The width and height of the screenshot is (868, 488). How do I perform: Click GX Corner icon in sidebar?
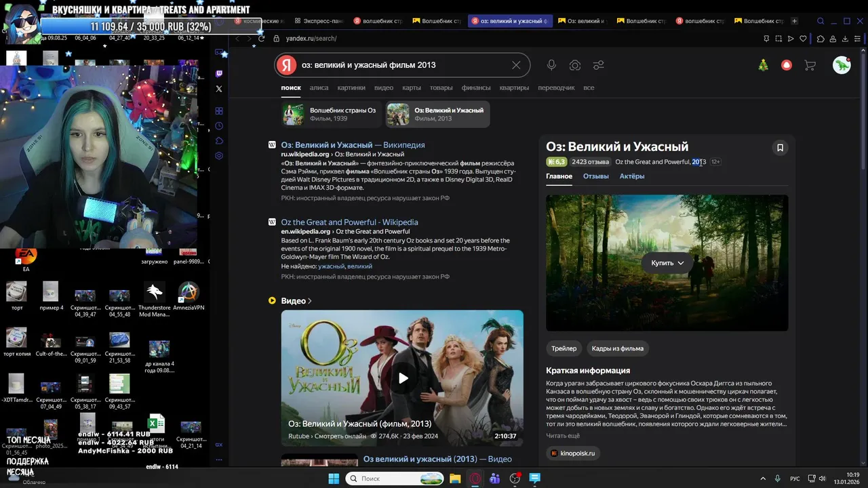click(219, 445)
